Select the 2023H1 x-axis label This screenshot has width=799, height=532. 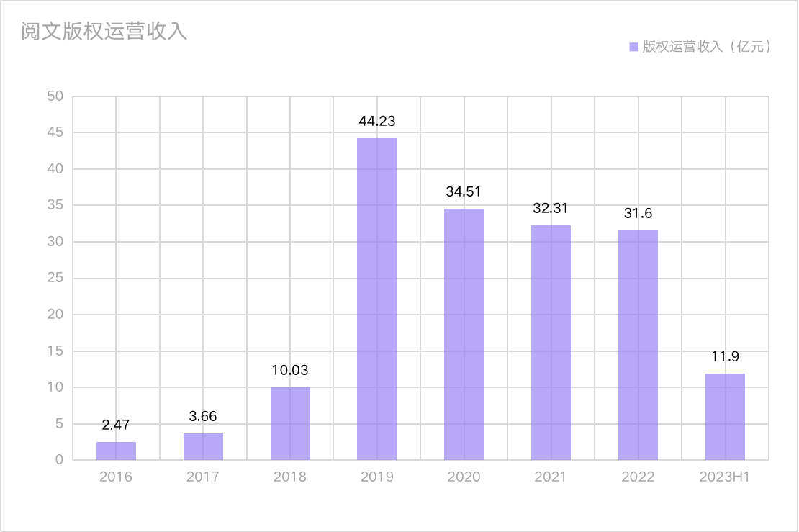coord(725,477)
